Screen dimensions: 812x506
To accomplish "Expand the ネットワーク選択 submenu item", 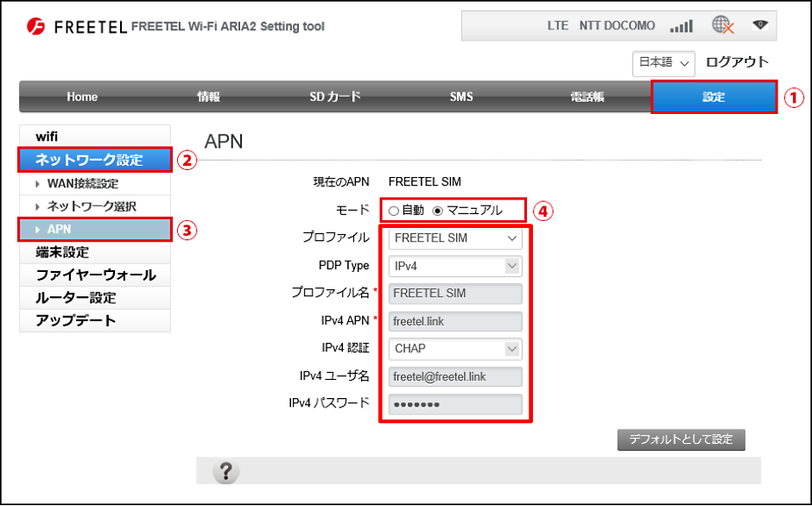I will coord(95,206).
